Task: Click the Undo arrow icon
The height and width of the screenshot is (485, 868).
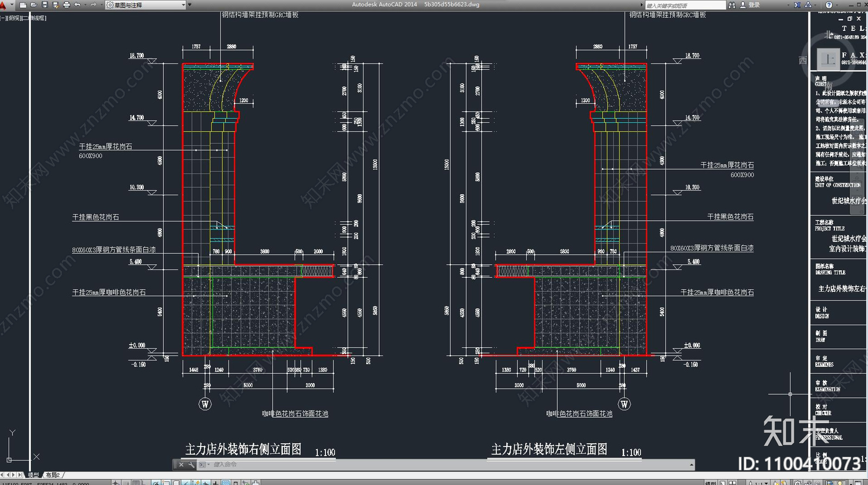Action: click(x=77, y=5)
